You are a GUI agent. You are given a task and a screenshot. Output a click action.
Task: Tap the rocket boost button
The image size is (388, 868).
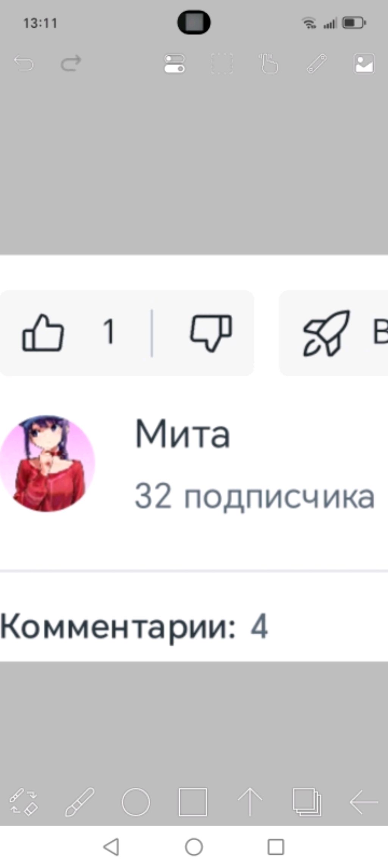point(326,333)
